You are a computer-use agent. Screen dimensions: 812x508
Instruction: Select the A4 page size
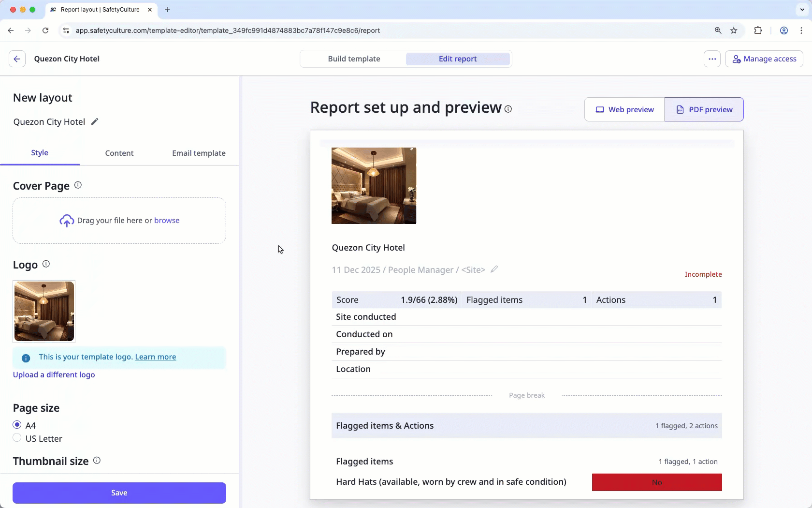pyautogui.click(x=17, y=425)
